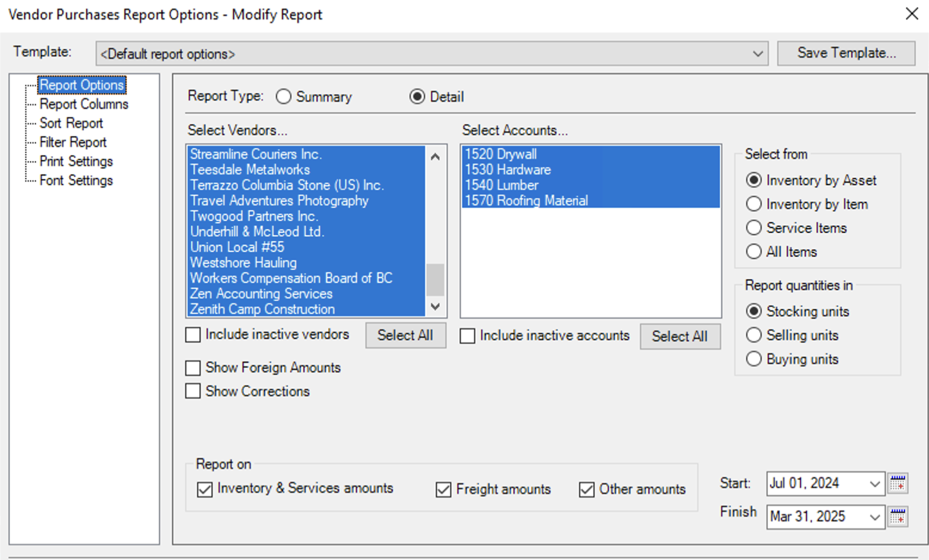Click Select All under vendor list
This screenshot has height=560, width=929.
pyautogui.click(x=405, y=336)
